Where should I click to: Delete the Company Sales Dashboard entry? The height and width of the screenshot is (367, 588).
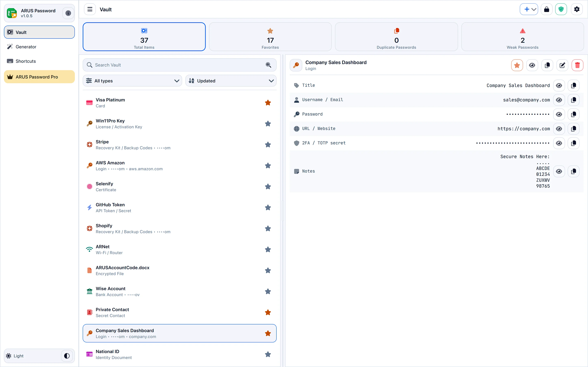[x=578, y=65]
